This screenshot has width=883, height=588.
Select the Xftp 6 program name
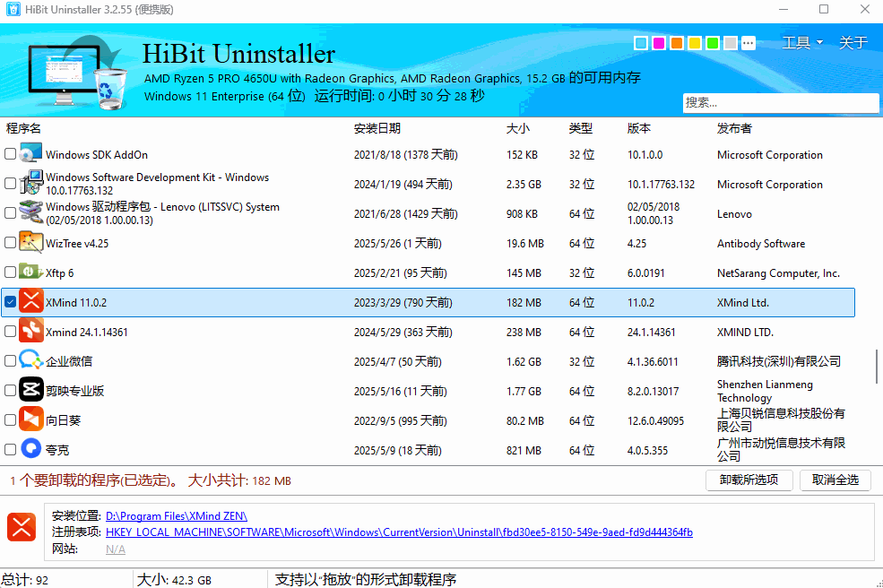tap(60, 273)
